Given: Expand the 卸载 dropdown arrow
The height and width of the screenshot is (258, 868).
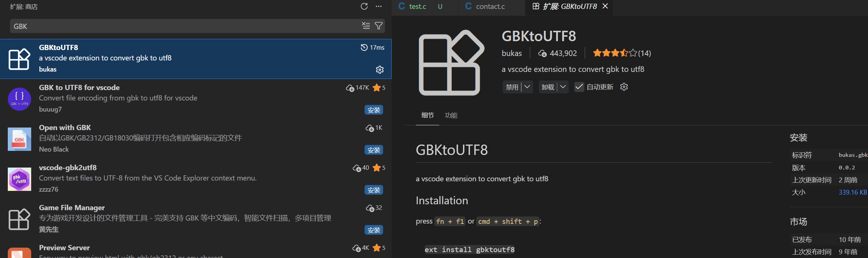Looking at the screenshot, I should tap(563, 87).
